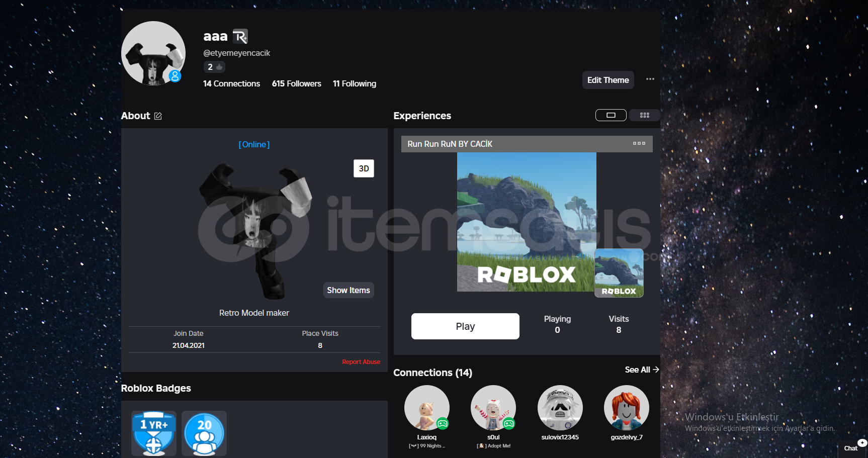Screen dimensions: 868x458
Task: Click the 1 YR+ veteran badge
Action: pos(154,433)
